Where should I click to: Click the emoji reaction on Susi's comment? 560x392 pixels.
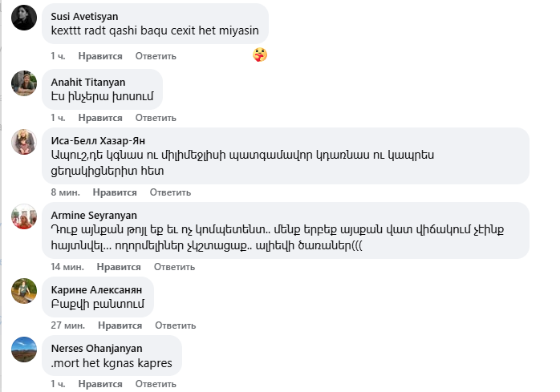pyautogui.click(x=260, y=55)
